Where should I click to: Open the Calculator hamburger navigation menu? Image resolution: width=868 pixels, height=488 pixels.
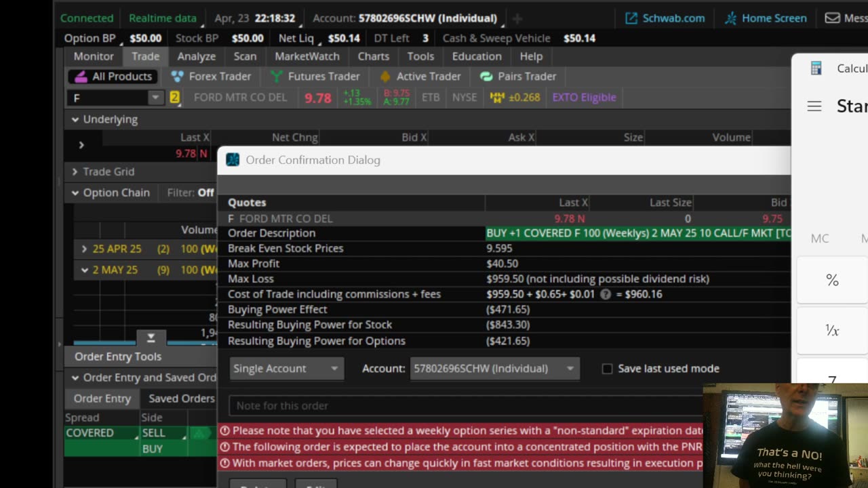pos(814,106)
